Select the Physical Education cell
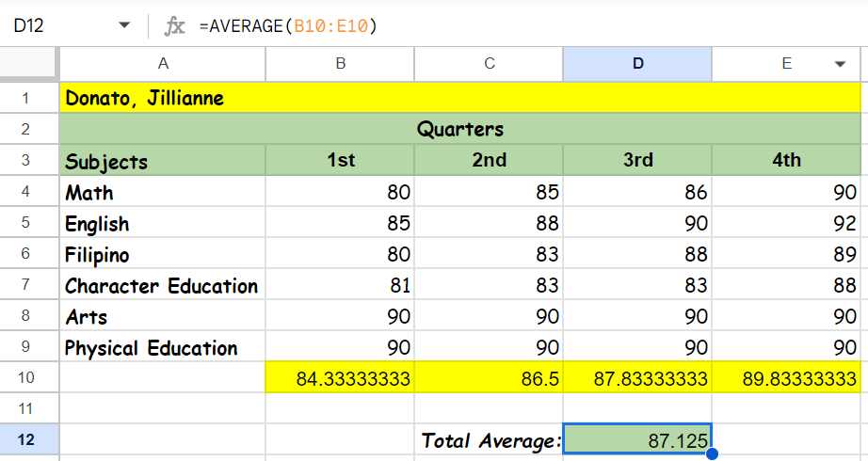This screenshot has width=868, height=461. [162, 346]
